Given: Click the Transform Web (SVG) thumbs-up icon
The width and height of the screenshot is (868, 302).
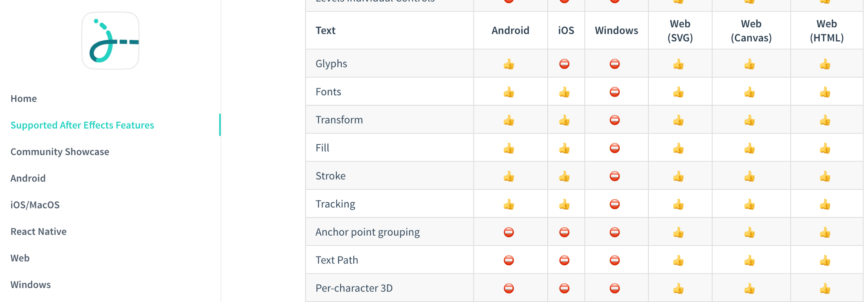Looking at the screenshot, I should 678,120.
